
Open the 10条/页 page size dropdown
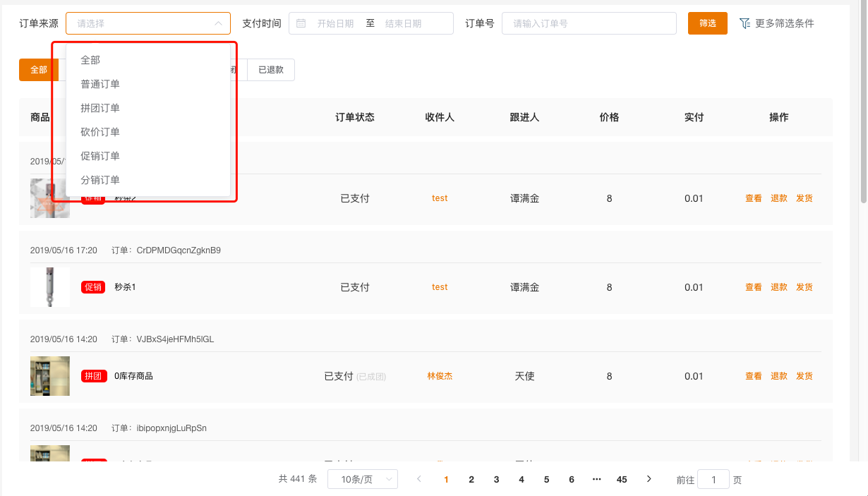pos(363,479)
